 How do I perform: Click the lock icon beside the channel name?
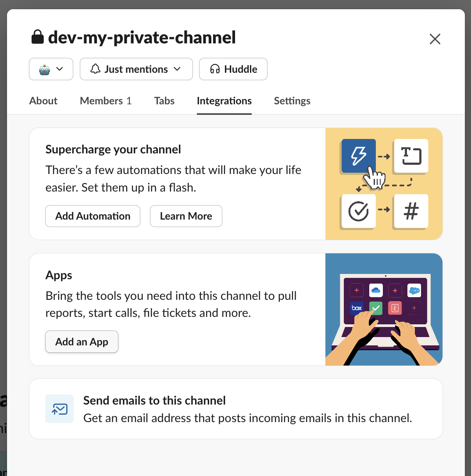[x=38, y=37]
